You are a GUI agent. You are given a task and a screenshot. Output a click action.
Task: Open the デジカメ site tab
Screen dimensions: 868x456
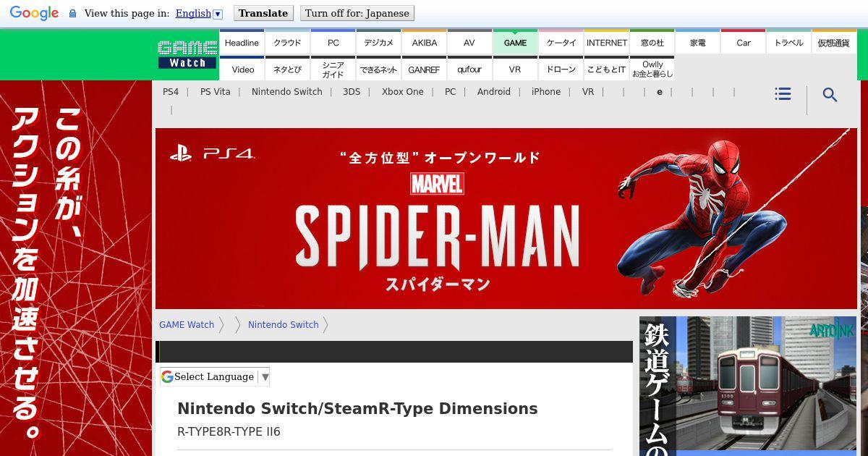pyautogui.click(x=379, y=42)
